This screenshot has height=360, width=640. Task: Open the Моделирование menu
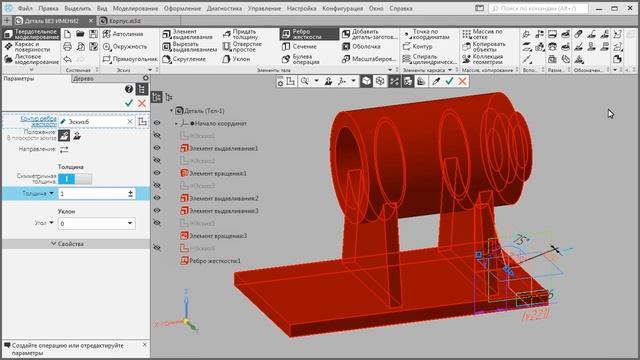pos(136,8)
